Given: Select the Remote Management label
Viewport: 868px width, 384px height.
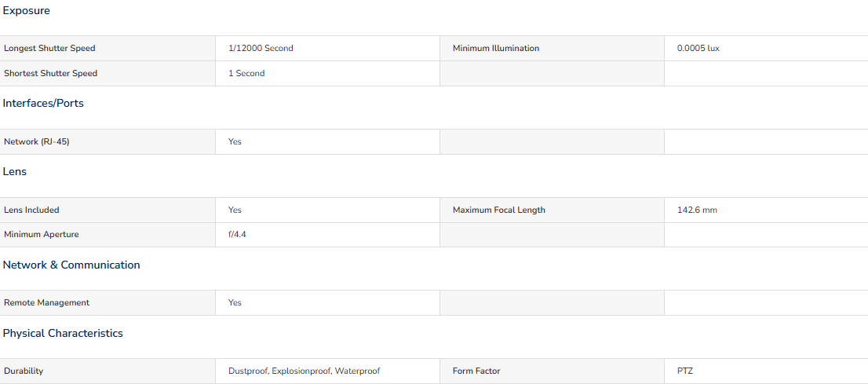Looking at the screenshot, I should click(x=46, y=302).
